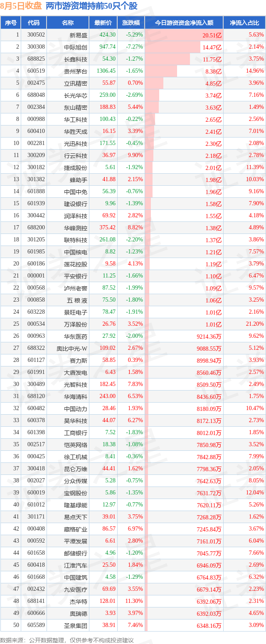The width and height of the screenshot is (266, 644).
Task: Select the red bar for 20.51亿
Action: (x=184, y=35)
